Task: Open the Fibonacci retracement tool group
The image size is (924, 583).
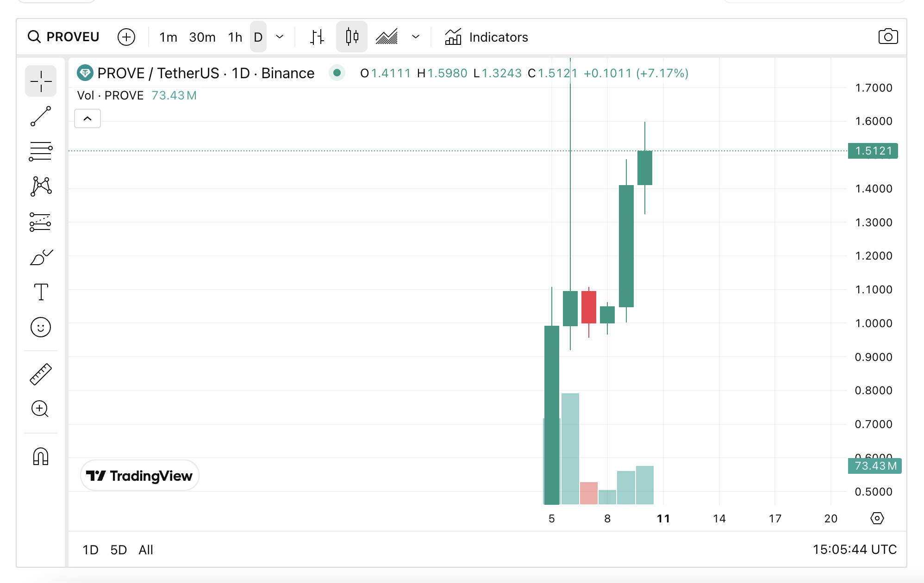Action: tap(41, 151)
